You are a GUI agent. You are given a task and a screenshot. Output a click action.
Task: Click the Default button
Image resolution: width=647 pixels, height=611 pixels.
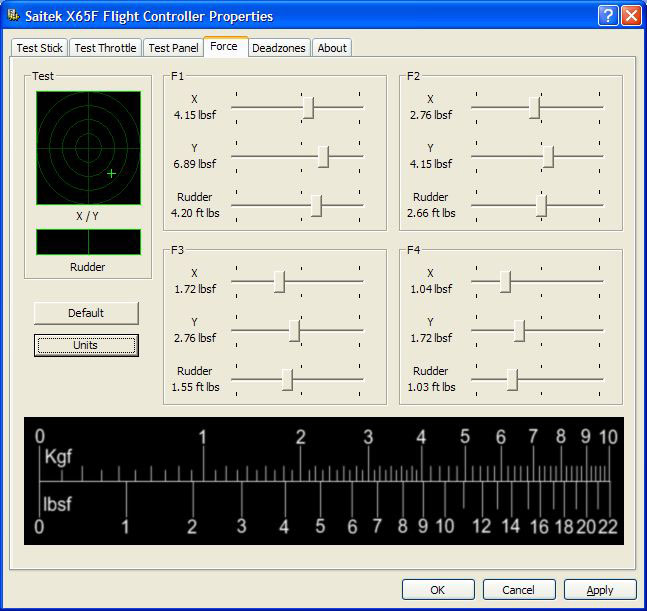click(86, 313)
